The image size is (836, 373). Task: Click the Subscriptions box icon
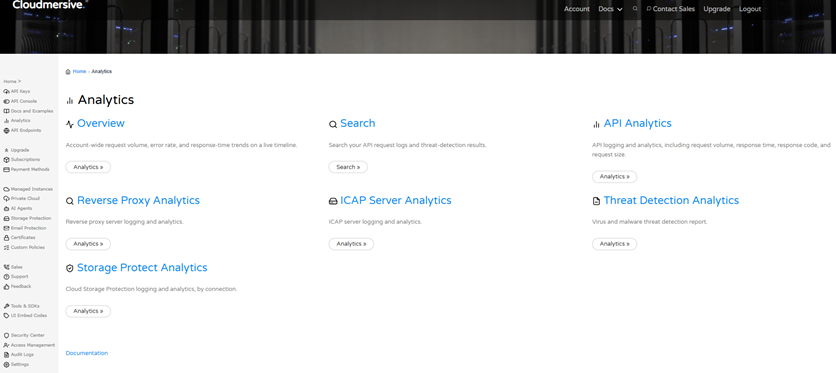pos(6,160)
